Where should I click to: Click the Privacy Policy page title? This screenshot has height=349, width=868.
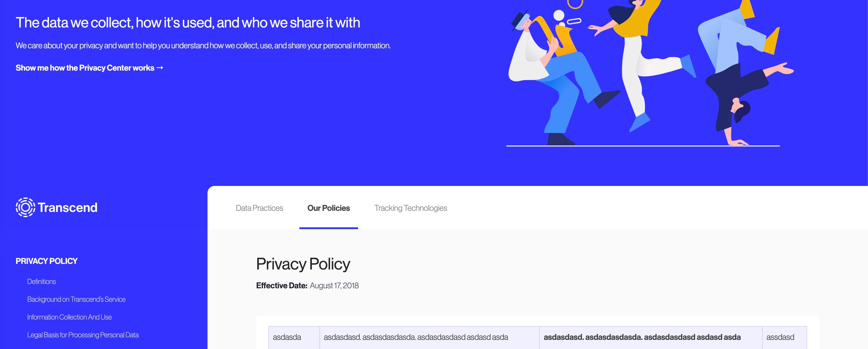(303, 264)
